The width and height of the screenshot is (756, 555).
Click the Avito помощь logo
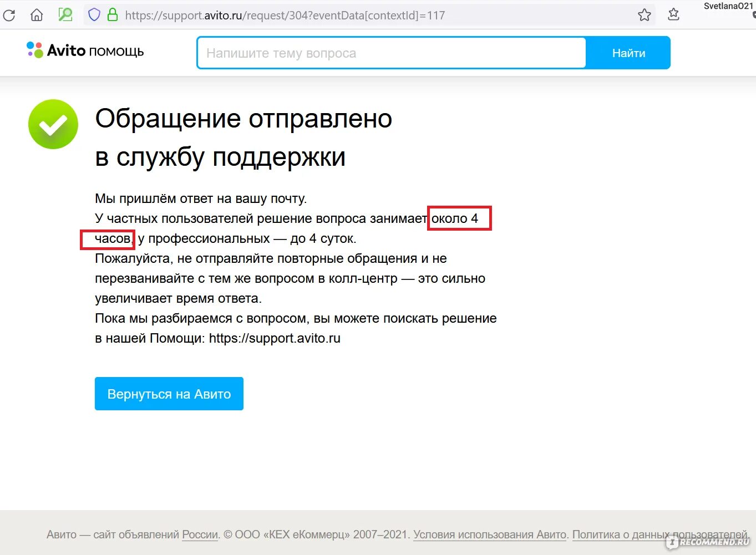pyautogui.click(x=85, y=50)
